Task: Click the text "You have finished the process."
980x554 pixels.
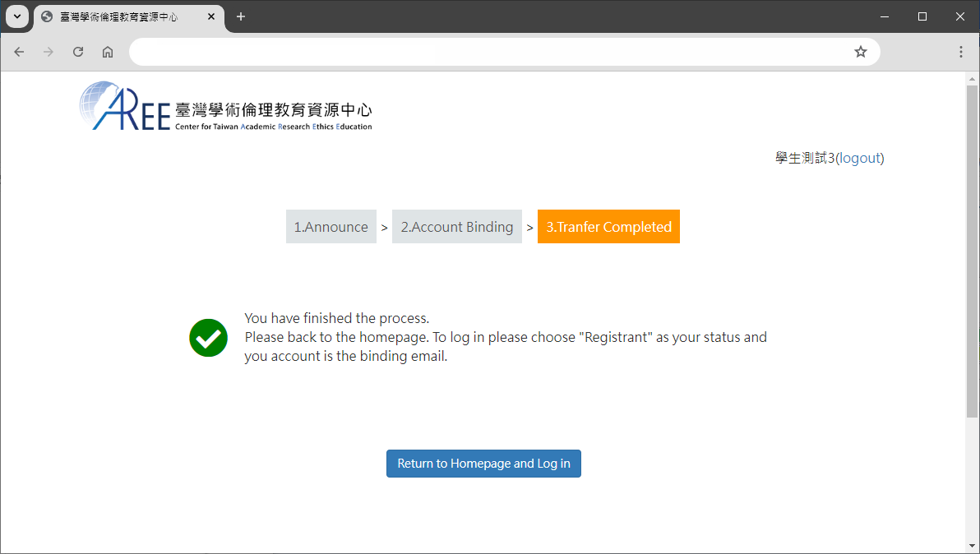Action: tap(337, 319)
